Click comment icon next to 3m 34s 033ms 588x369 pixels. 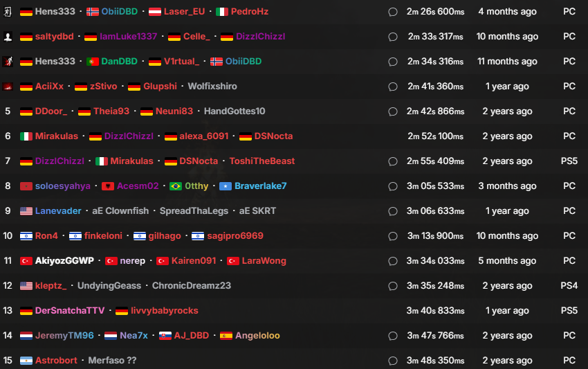tap(393, 261)
